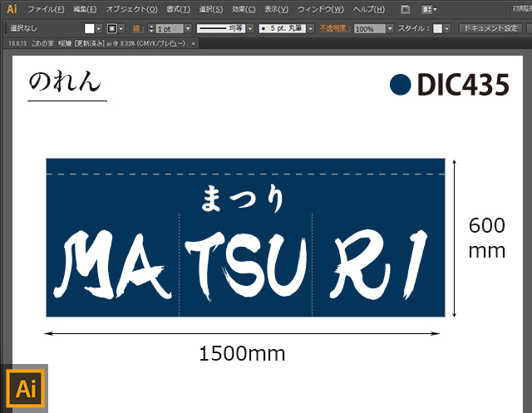Open the opacity 100% dropdown arrow
Image resolution: width=532 pixels, height=413 pixels.
[390, 28]
